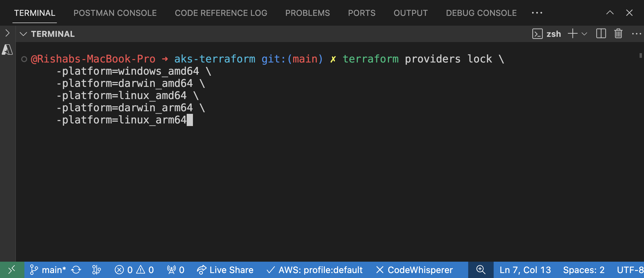Open the launch profile dropdown arrow
Screen dimensions: 644x278
tap(584, 34)
